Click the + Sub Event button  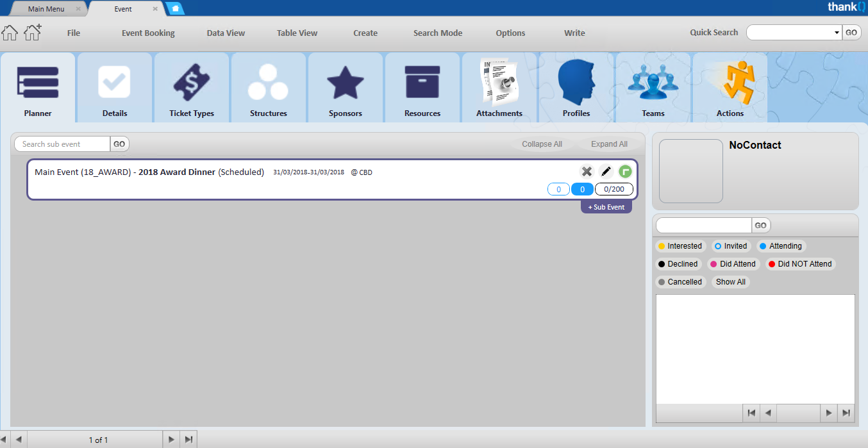pyautogui.click(x=606, y=208)
